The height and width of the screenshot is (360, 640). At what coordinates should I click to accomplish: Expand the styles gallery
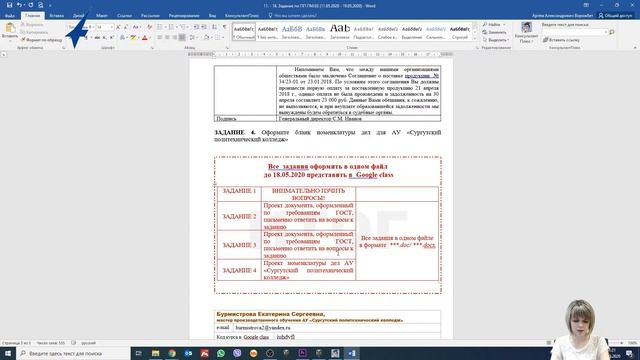(x=475, y=38)
